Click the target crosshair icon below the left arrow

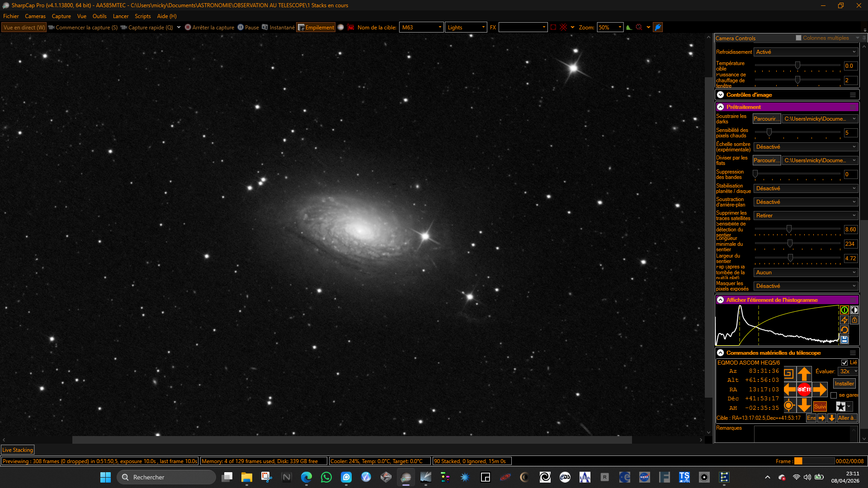click(789, 405)
